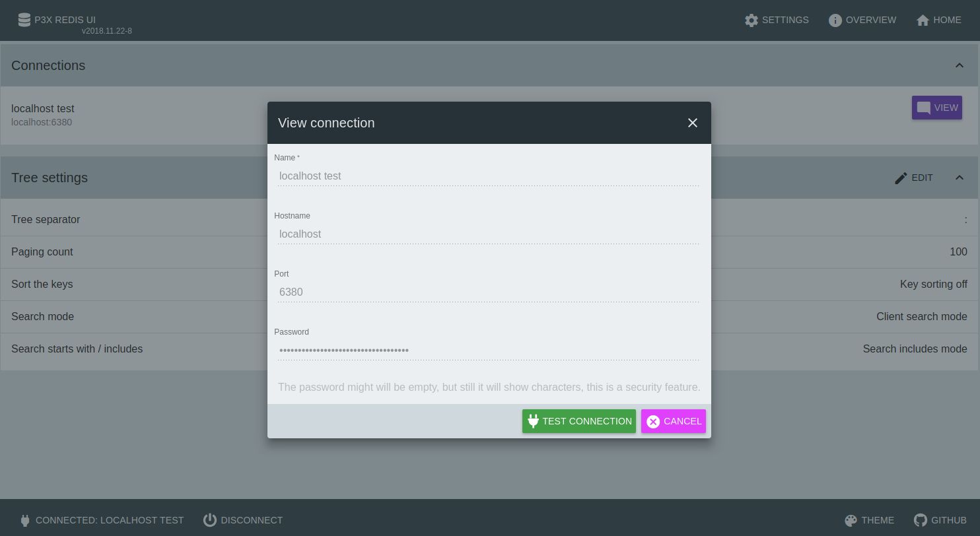Click the GitHub icon in the footer
The width and height of the screenshot is (980, 536).
click(920, 520)
